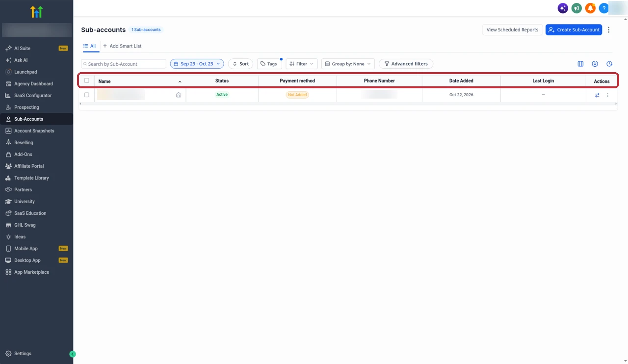Click the Template Library icon
The height and width of the screenshot is (364, 628).
point(8,178)
